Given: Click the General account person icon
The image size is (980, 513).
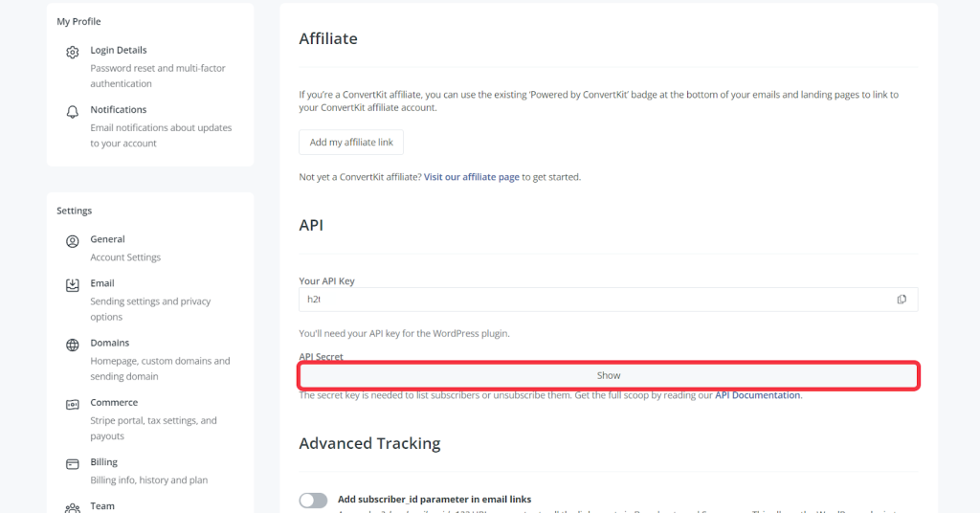Looking at the screenshot, I should tap(73, 241).
